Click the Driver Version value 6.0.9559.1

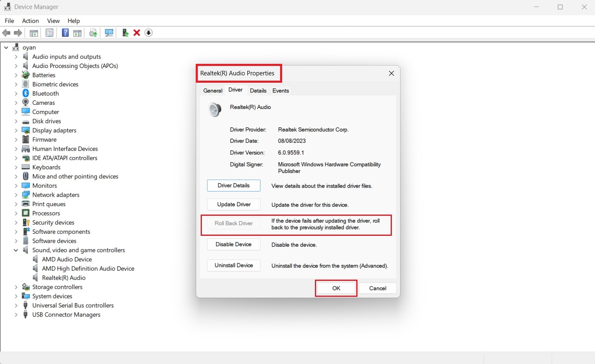291,153
